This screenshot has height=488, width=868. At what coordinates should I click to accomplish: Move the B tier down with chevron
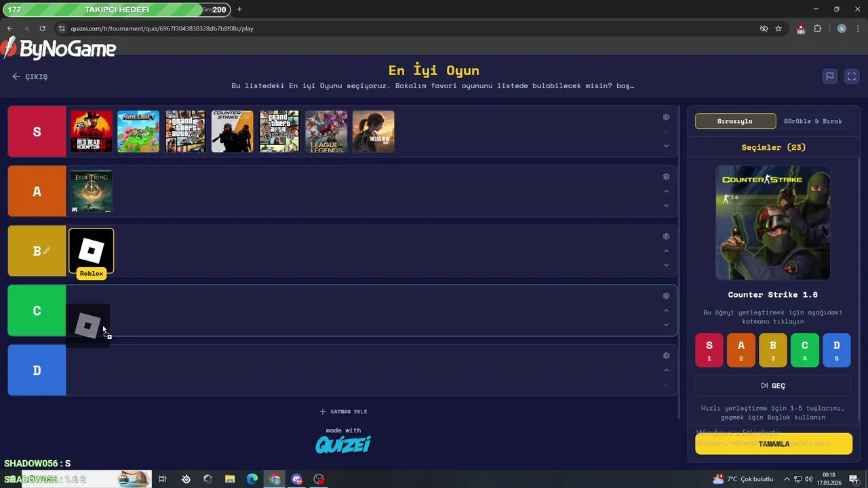[666, 265]
